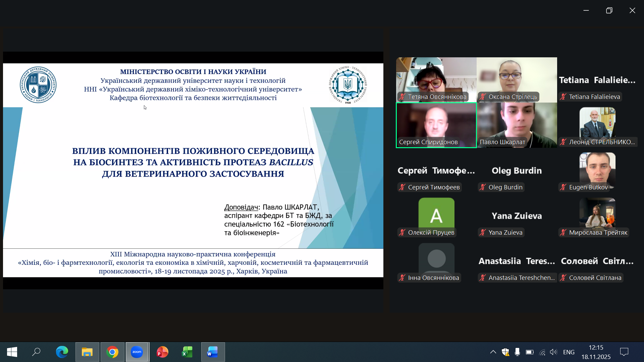Click the volume speaker tray icon

pos(553,352)
